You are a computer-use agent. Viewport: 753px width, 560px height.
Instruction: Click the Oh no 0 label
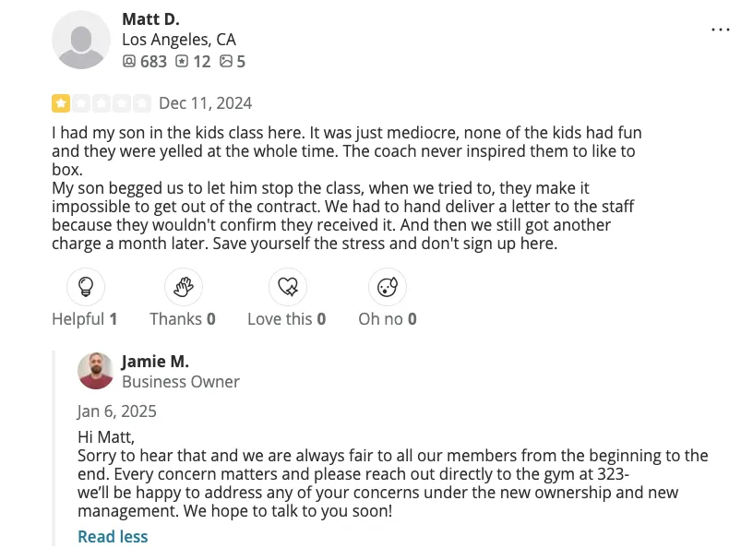click(388, 319)
